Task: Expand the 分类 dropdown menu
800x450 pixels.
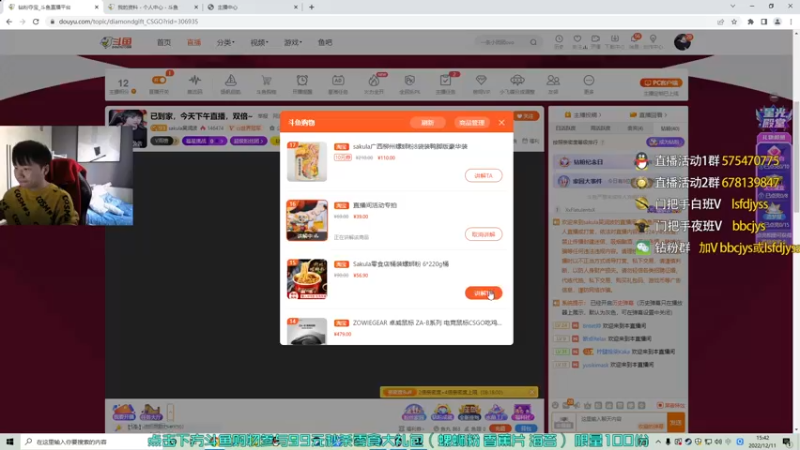Action: tap(225, 42)
